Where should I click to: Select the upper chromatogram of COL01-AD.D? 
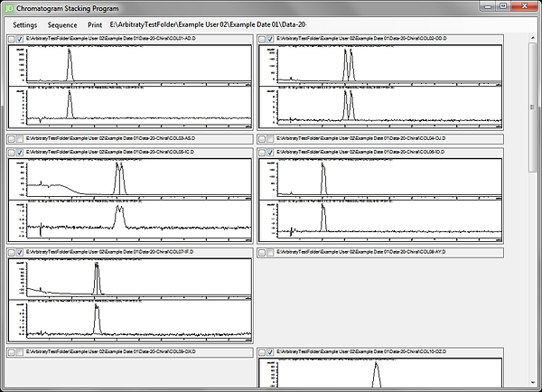coord(130,65)
